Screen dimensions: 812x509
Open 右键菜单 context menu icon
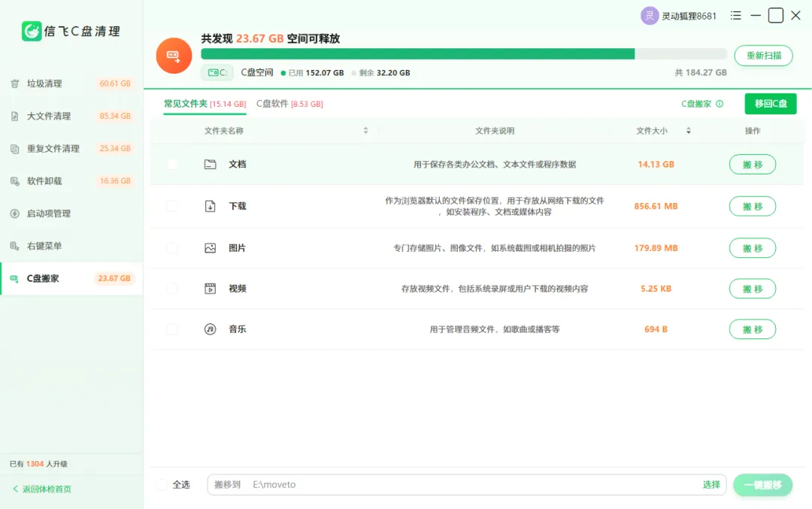[14, 246]
